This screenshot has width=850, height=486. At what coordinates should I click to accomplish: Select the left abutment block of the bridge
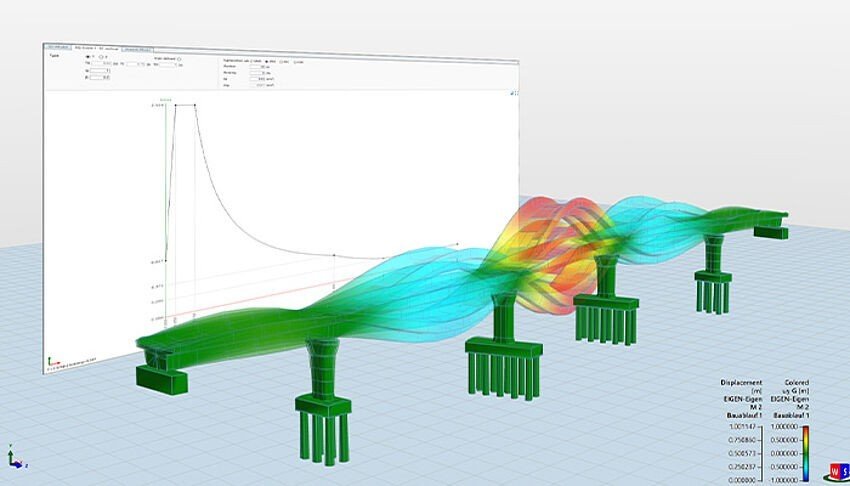tap(161, 378)
